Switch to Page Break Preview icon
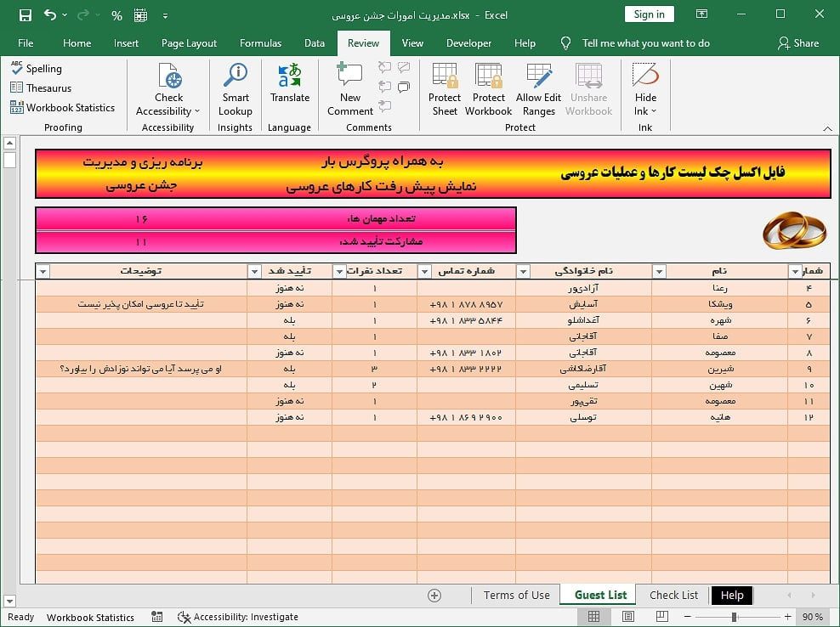This screenshot has width=840, height=627. point(662,617)
